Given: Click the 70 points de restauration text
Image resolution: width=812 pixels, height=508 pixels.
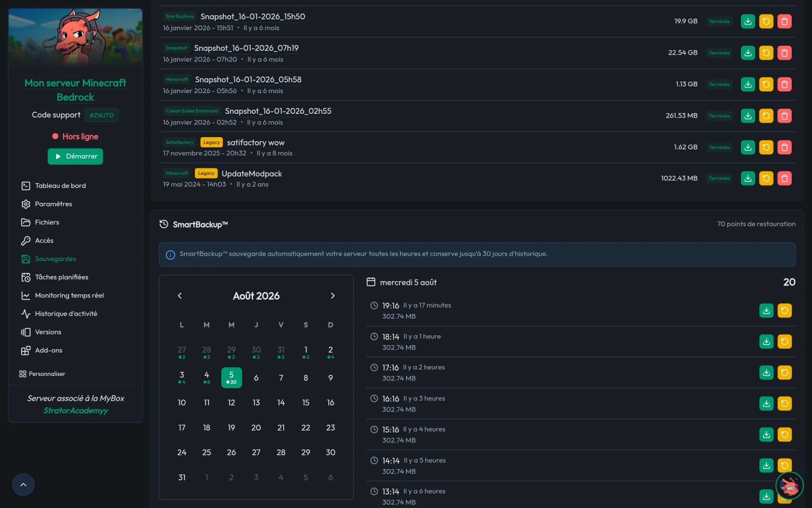Looking at the screenshot, I should (756, 224).
